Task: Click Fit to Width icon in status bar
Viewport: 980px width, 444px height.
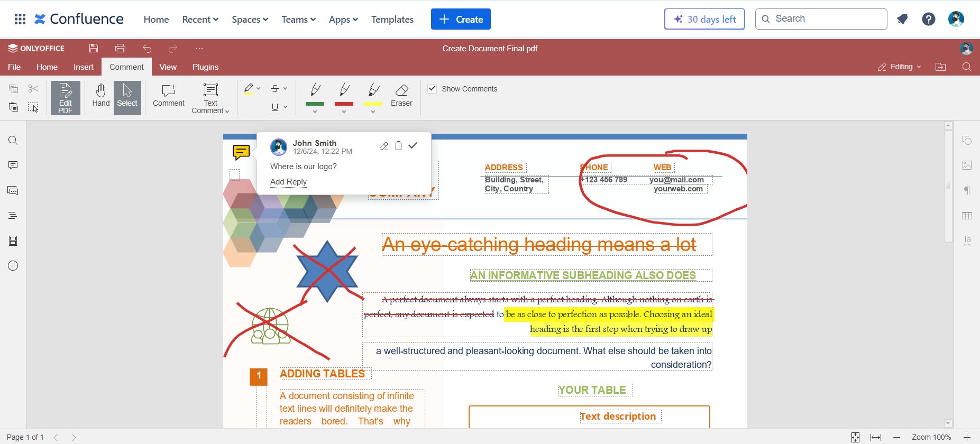Action: (876, 437)
